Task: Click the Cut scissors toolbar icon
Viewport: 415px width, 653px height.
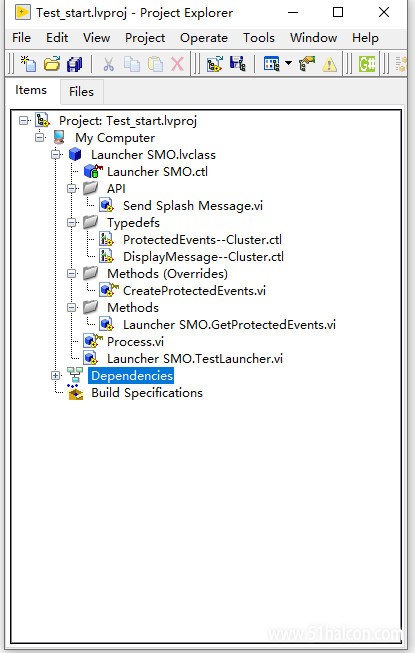Action: tap(109, 64)
